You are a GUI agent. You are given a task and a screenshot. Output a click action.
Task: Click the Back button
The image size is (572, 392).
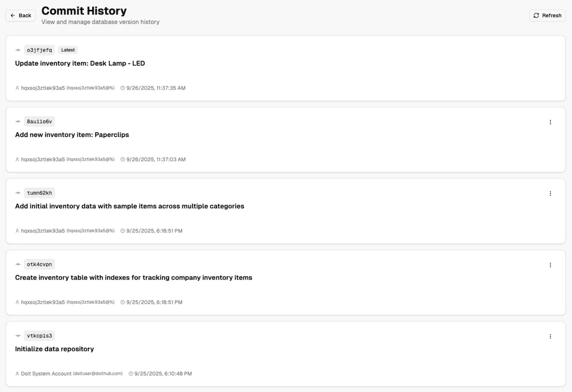click(x=20, y=15)
